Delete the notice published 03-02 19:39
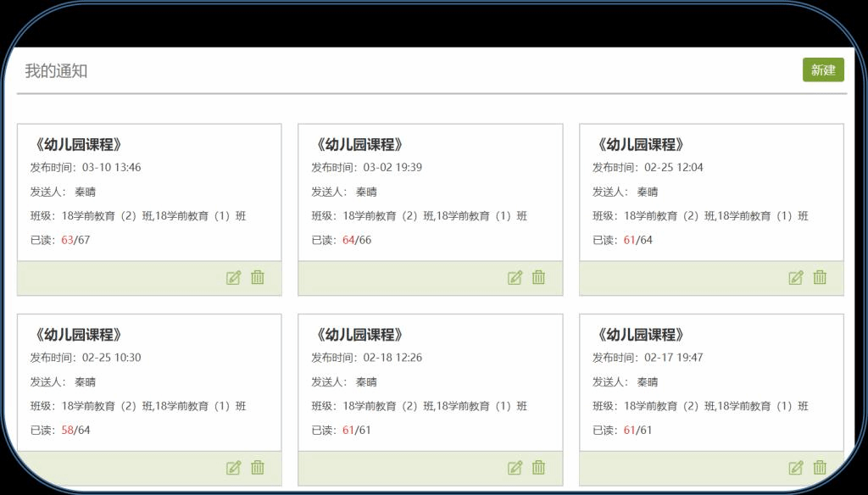868x495 pixels. click(538, 277)
